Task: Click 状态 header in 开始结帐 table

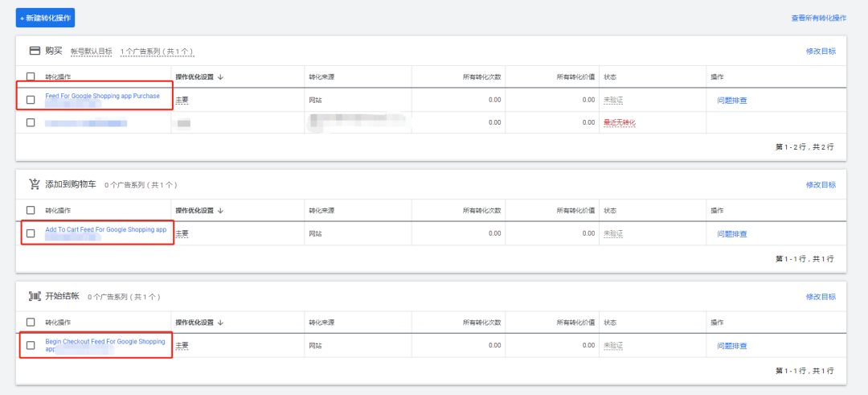Action: pos(610,323)
